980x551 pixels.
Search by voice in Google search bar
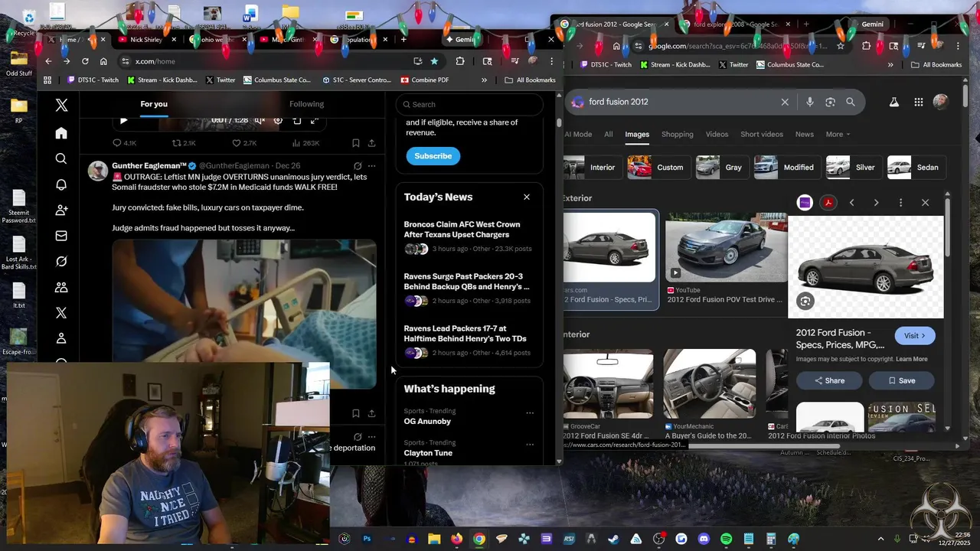[809, 102]
